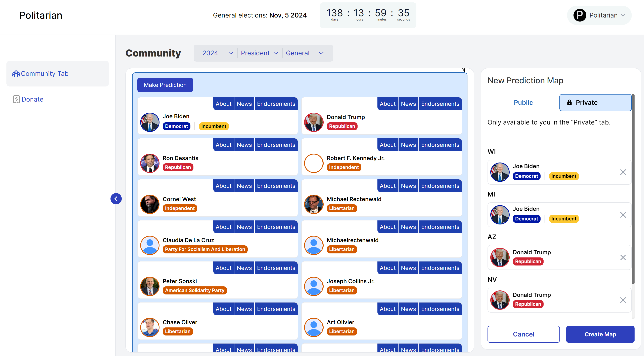
Task: Click Art Olivier's placeholder avatar
Action: (x=314, y=327)
